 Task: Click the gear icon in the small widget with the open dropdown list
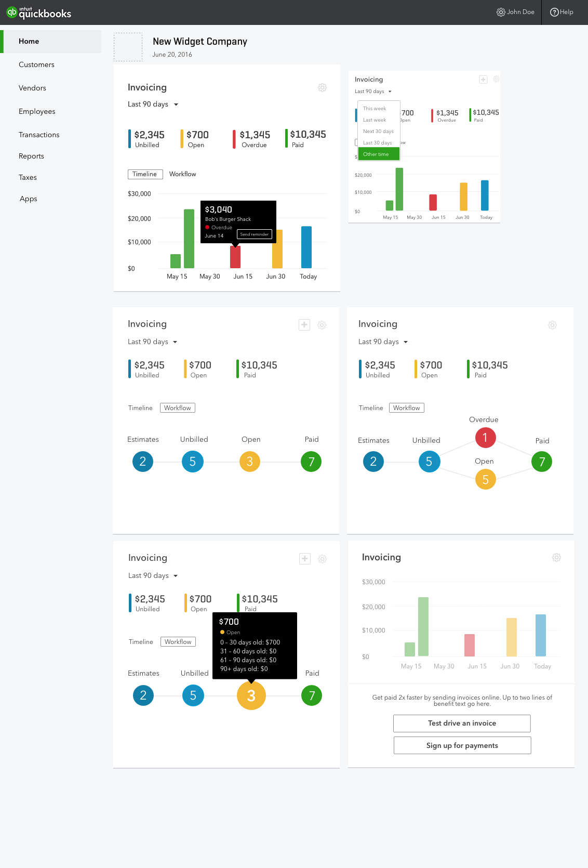(x=496, y=80)
